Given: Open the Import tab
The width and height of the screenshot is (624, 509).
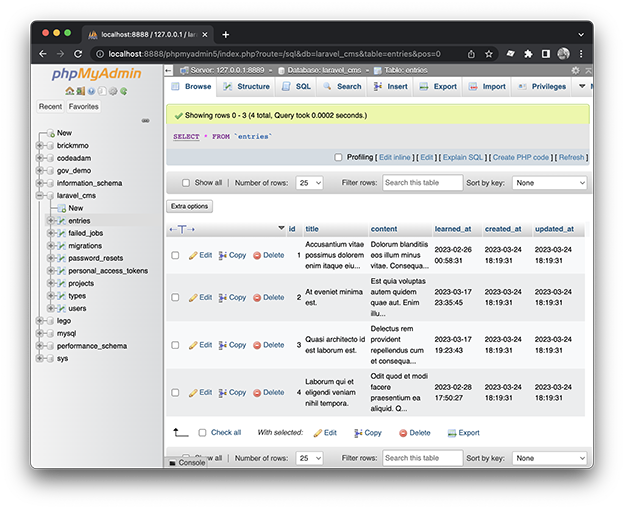Looking at the screenshot, I should 487,87.
